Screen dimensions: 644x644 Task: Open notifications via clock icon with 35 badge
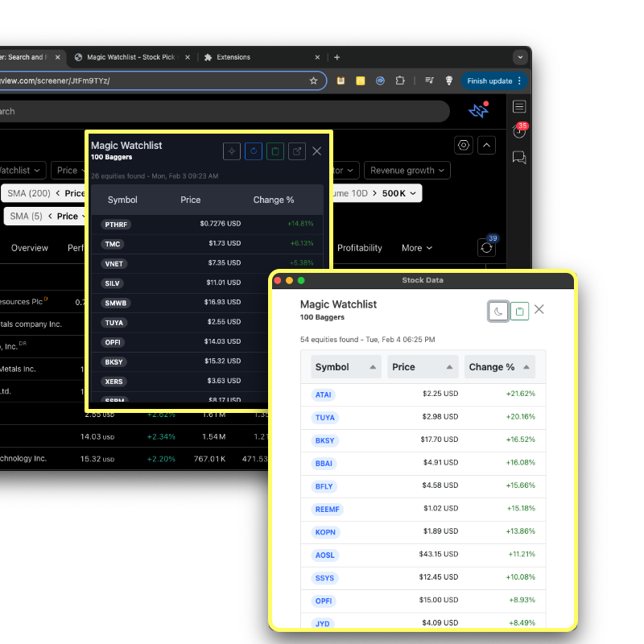519,132
